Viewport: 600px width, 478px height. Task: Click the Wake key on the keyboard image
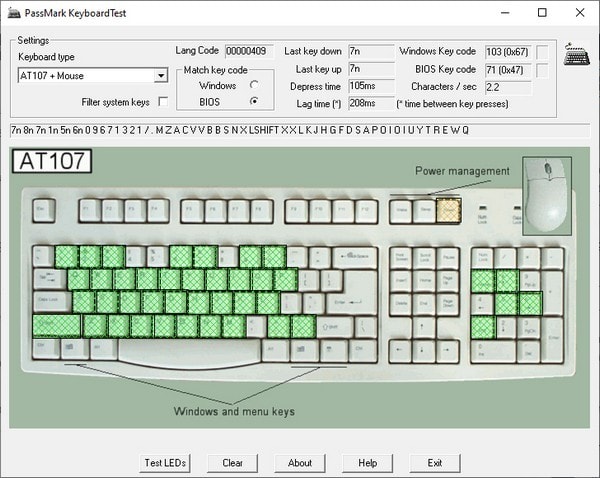401,210
